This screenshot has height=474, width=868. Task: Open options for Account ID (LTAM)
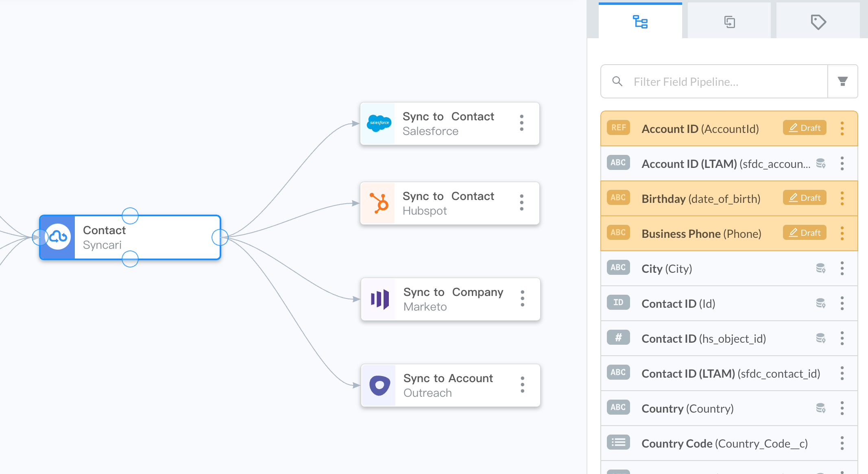[x=842, y=163]
